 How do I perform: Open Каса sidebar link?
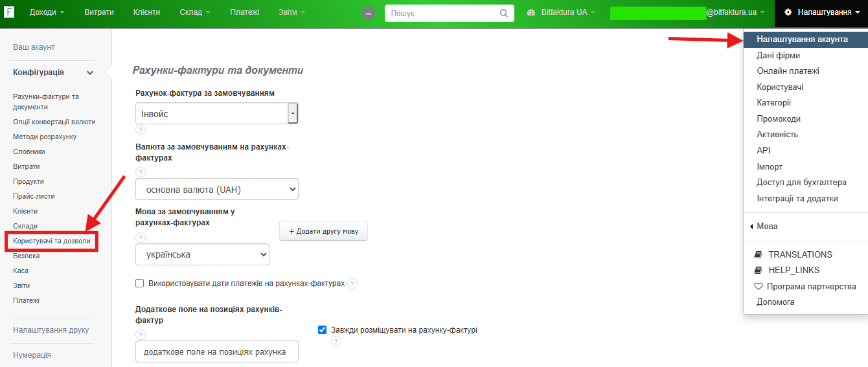(x=21, y=271)
